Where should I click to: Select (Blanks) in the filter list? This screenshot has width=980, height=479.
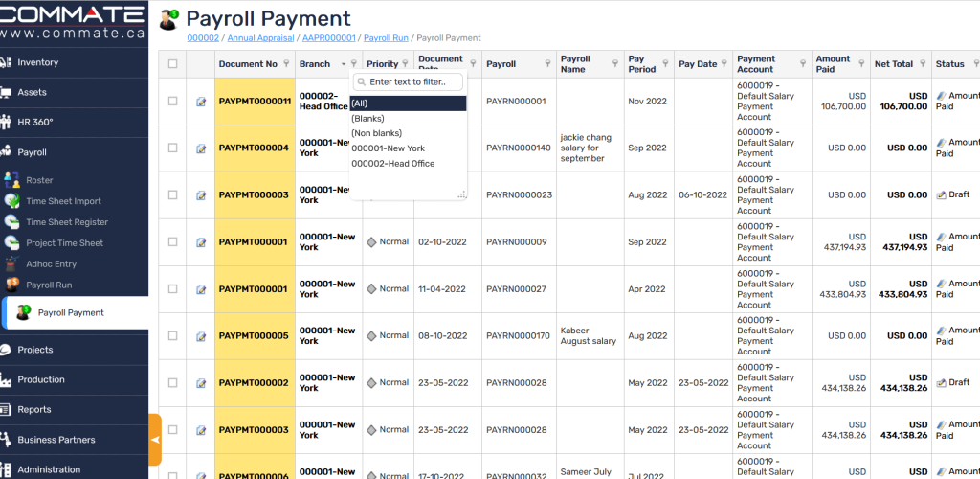(408, 118)
